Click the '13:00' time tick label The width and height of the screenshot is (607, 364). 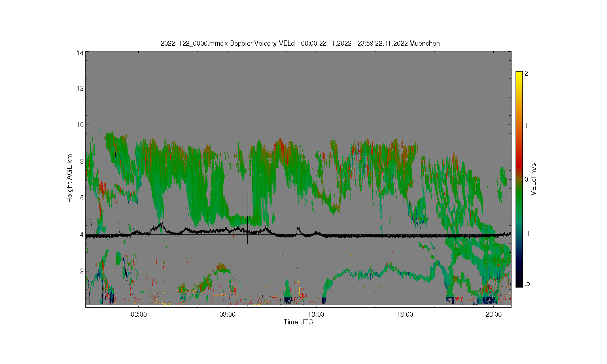point(316,314)
